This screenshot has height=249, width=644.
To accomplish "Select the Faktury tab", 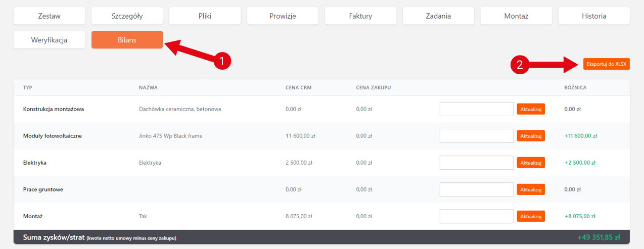I will coord(360,16).
